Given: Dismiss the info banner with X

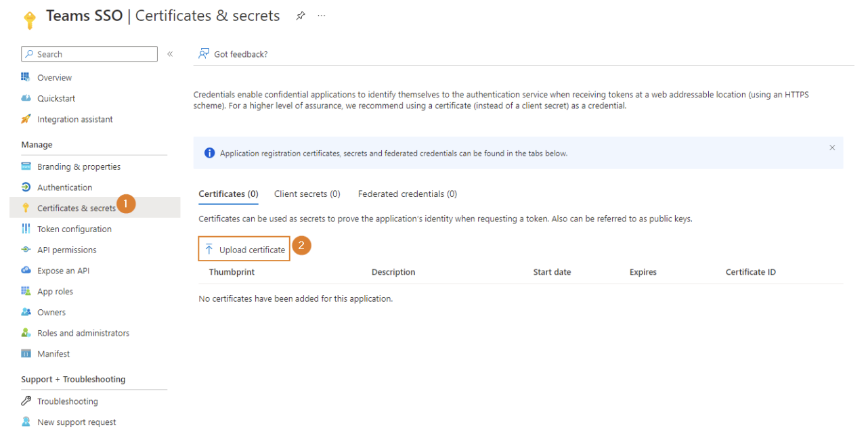Looking at the screenshot, I should (832, 148).
